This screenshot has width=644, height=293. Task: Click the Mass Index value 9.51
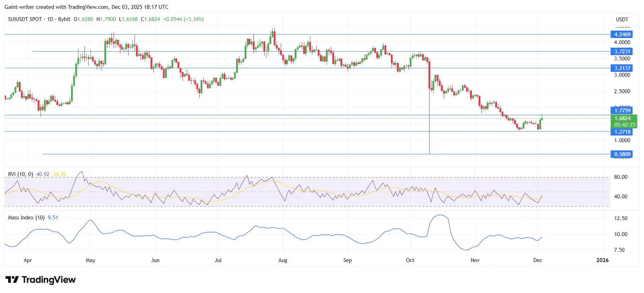coord(53,218)
